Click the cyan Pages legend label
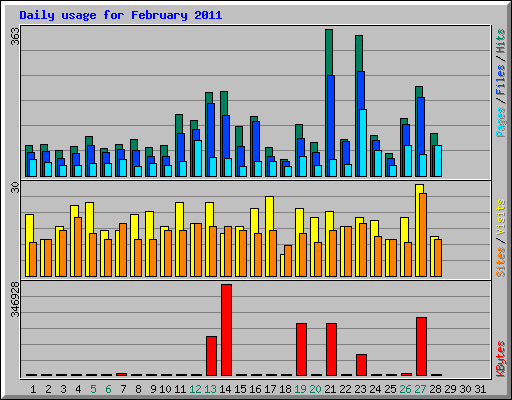 coord(501,122)
